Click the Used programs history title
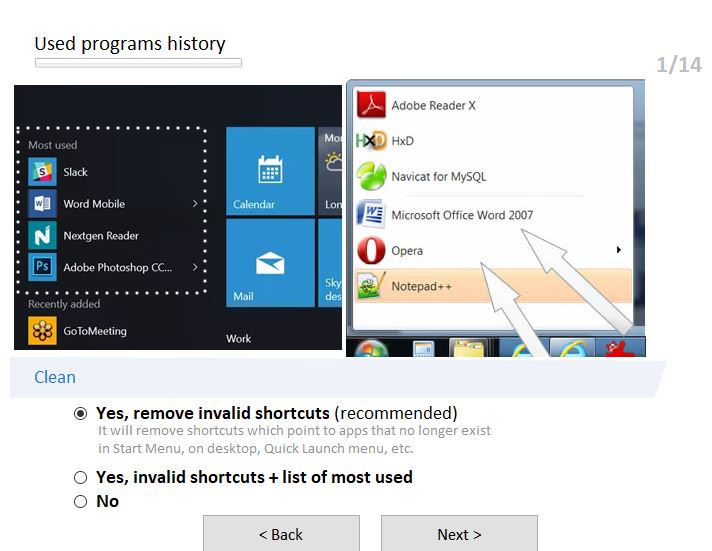This screenshot has width=712, height=551. [130, 44]
